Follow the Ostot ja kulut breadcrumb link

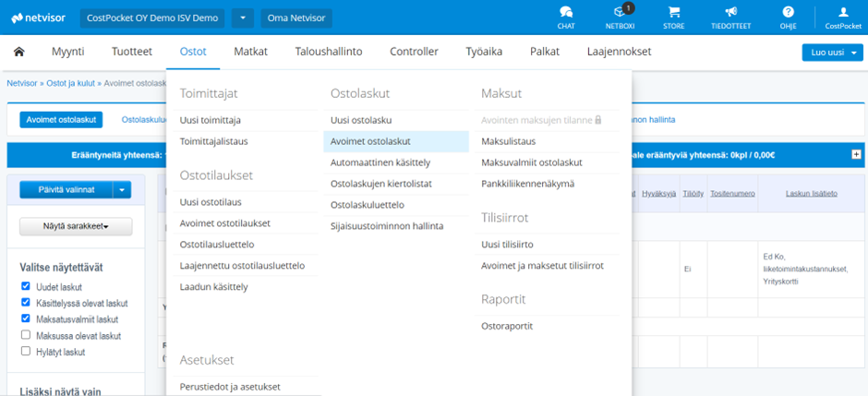71,83
